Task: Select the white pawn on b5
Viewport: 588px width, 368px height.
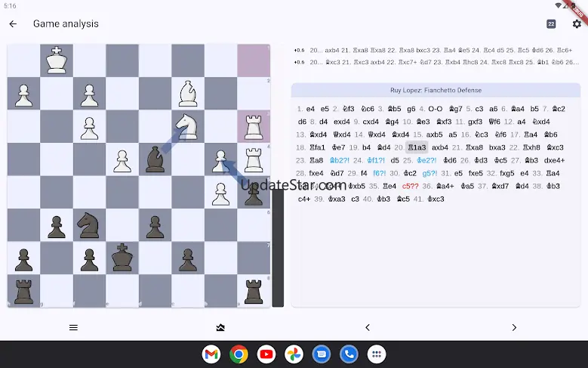Action: coord(220,192)
